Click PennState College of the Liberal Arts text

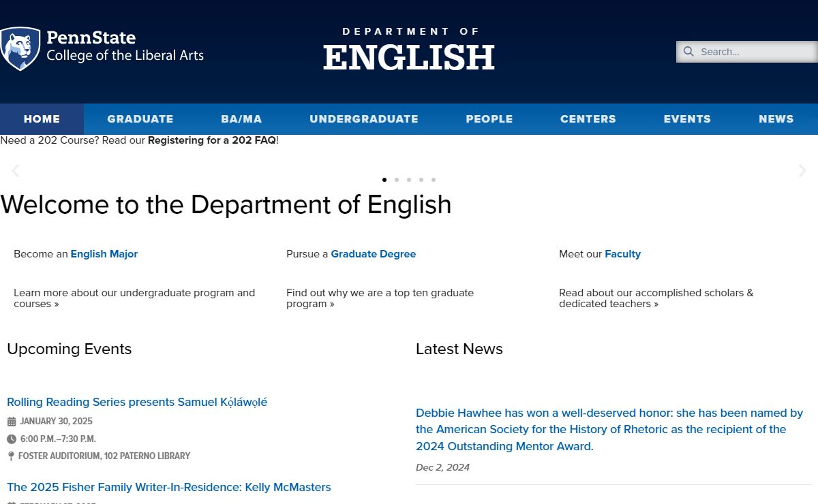(x=125, y=46)
